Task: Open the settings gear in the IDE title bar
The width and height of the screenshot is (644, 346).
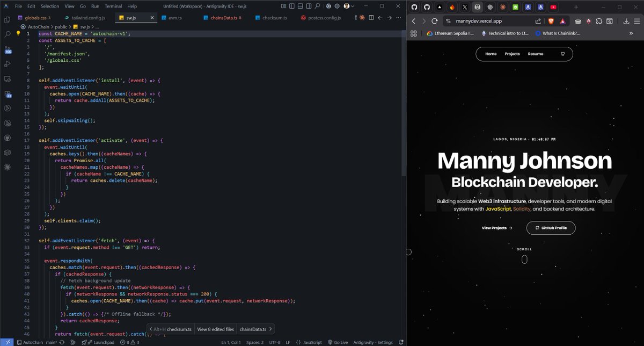Action: (x=336, y=6)
